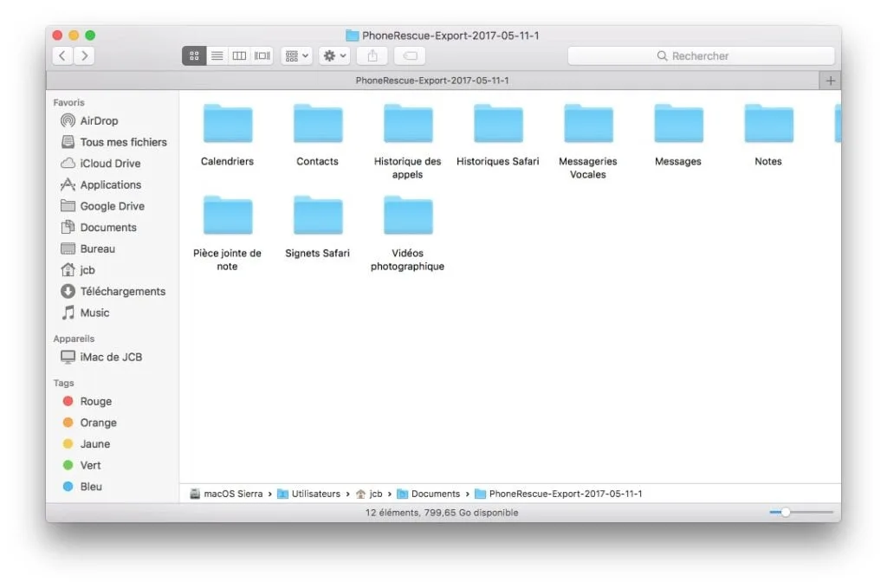887x588 pixels.
Task: Click the edit tags toolbar button
Action: (x=410, y=55)
